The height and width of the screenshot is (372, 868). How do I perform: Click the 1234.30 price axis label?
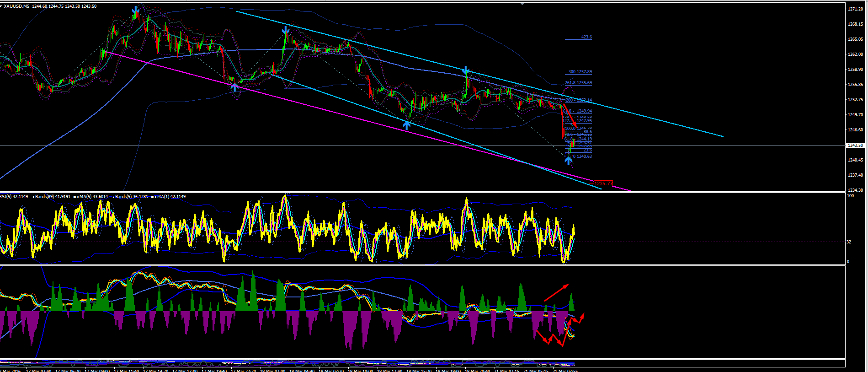tap(855, 190)
